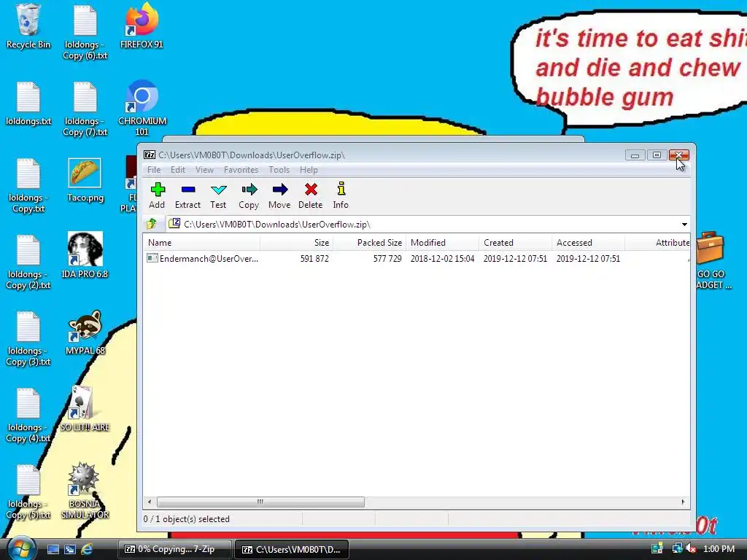Select Taco.png desktop file

85,180
